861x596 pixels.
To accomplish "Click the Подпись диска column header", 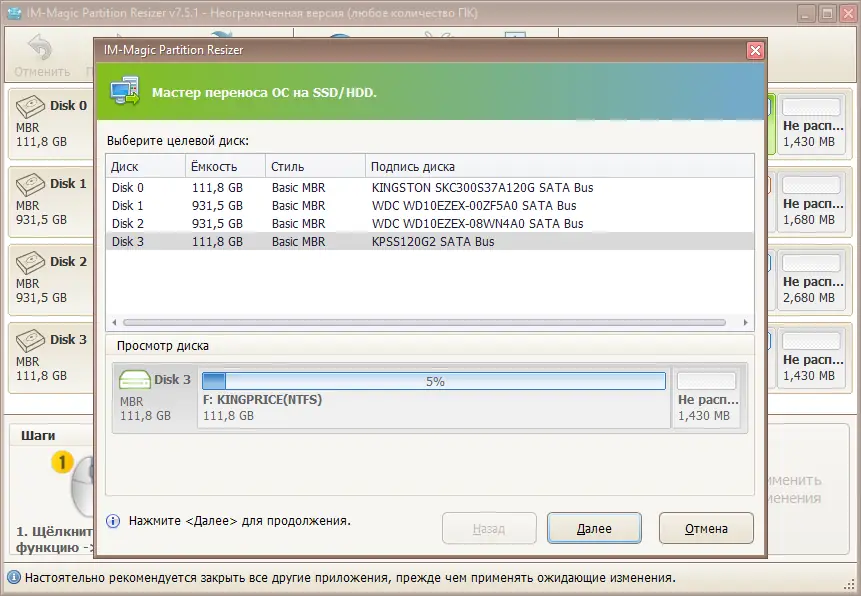I will (560, 166).
